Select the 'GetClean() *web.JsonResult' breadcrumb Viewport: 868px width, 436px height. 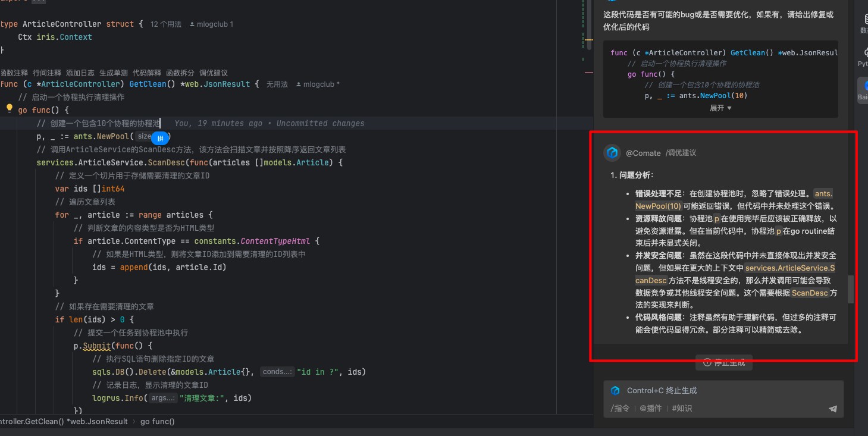click(63, 421)
